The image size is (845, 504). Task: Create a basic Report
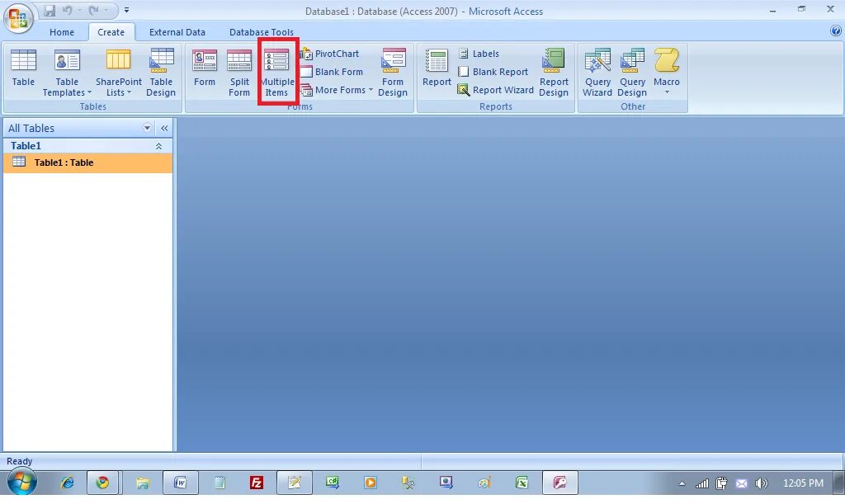tap(437, 68)
